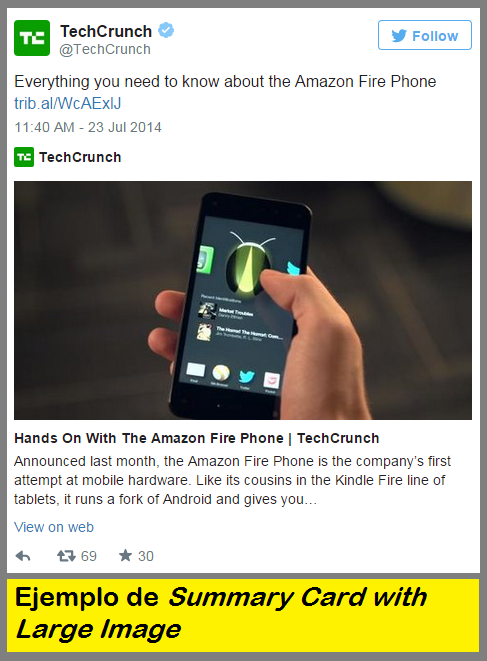Click the article description starting Announced last month

(232, 480)
